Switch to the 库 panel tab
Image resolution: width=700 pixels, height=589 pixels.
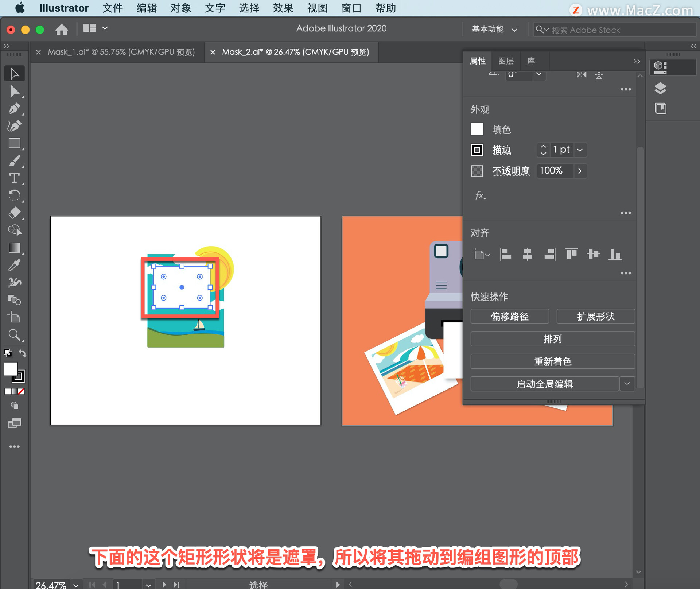point(531,61)
